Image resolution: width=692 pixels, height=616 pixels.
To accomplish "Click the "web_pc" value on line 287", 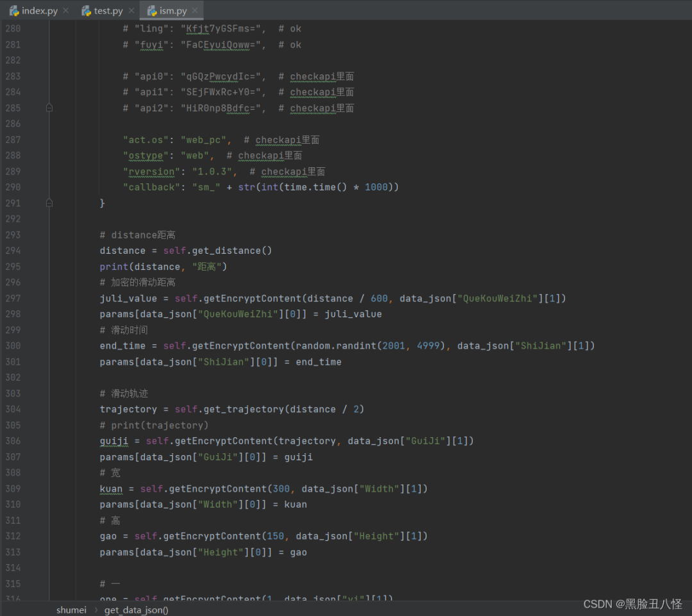I will pos(204,140).
